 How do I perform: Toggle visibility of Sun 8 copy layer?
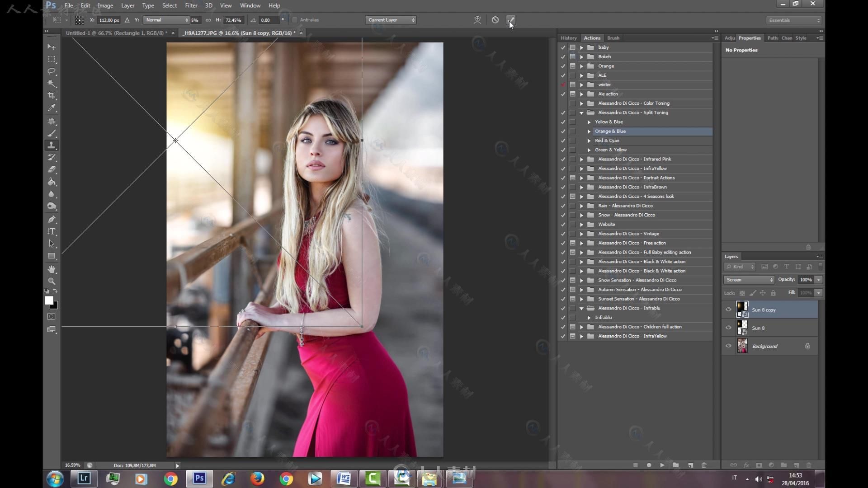[728, 309]
